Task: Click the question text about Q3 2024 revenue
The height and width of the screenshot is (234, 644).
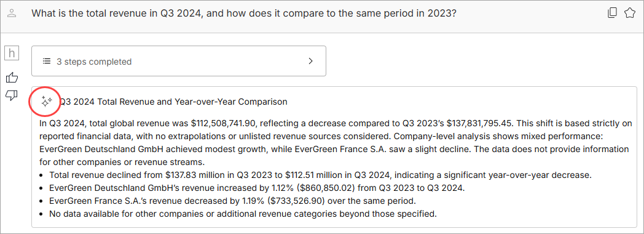Action: click(244, 13)
